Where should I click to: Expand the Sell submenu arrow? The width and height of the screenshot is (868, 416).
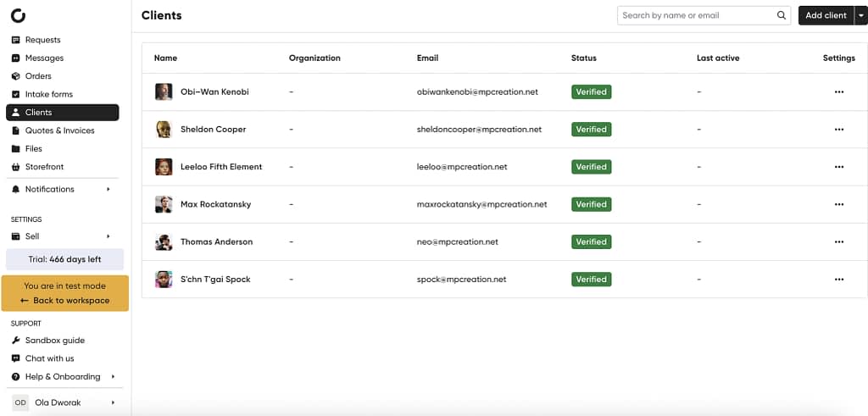pos(108,236)
